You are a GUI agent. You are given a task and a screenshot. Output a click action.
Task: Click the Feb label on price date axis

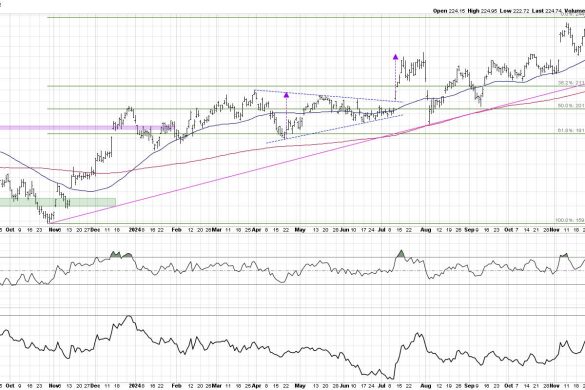pos(176,230)
